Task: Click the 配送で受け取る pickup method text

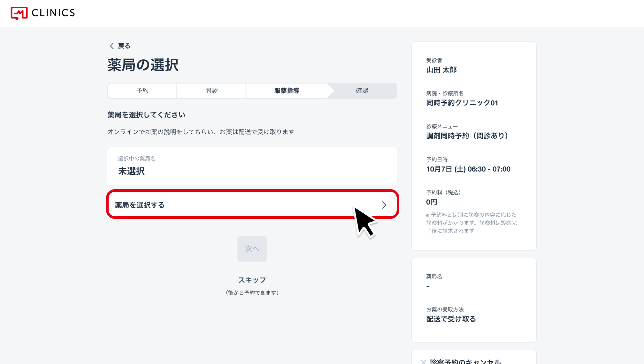Action: 451,319
